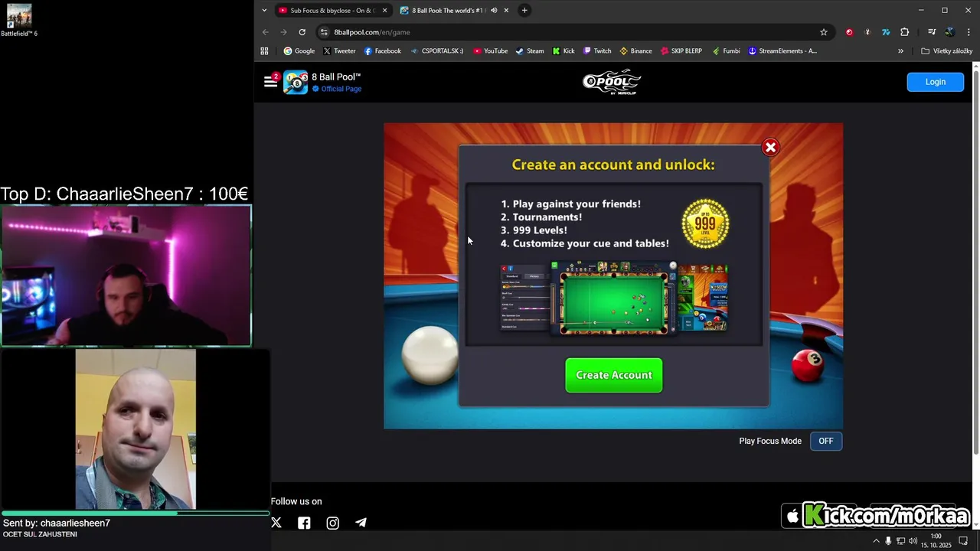Image resolution: width=980 pixels, height=551 pixels.
Task: Open the Extensions puzzle icon
Action: 905,32
